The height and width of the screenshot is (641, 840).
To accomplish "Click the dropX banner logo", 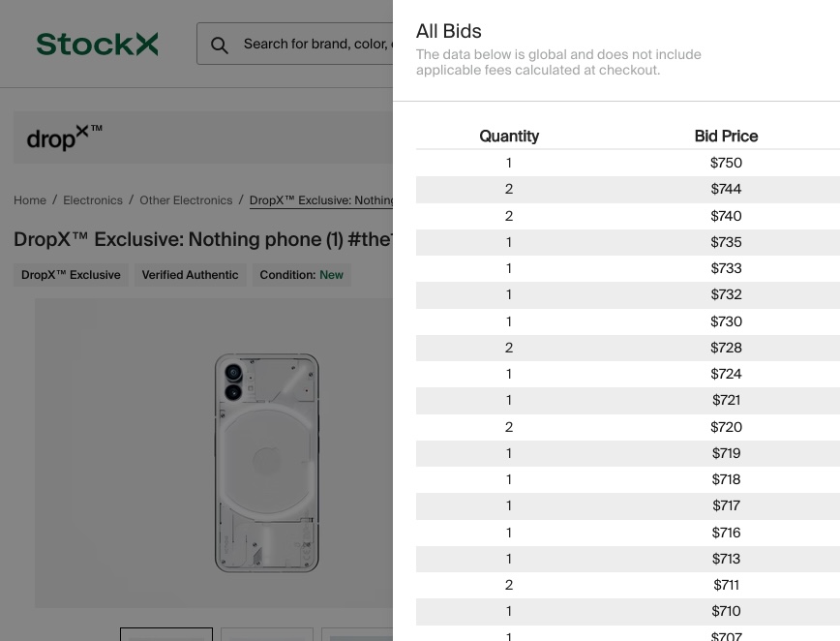I will [64, 137].
